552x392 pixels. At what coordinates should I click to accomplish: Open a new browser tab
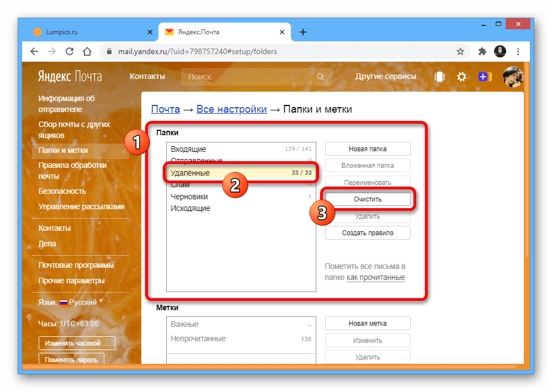[302, 32]
